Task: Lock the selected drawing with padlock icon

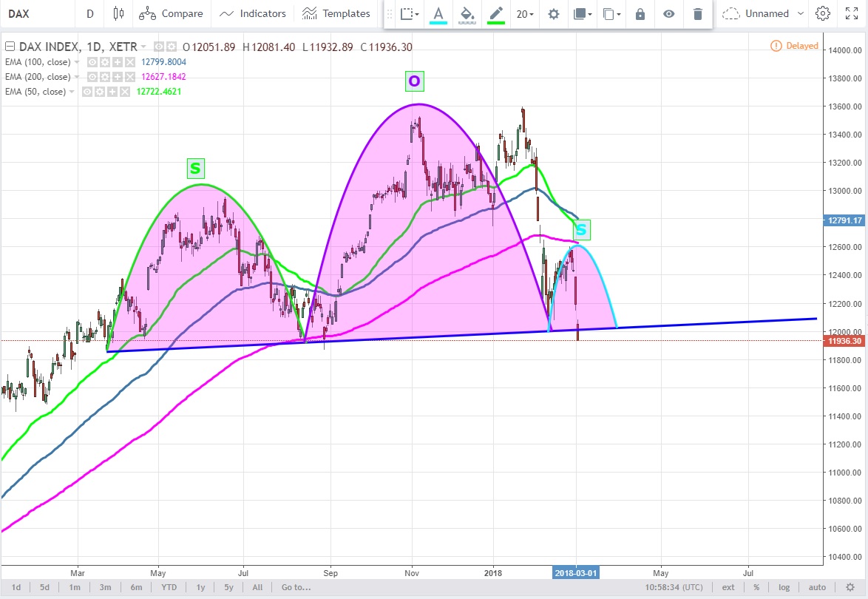Action: click(640, 13)
